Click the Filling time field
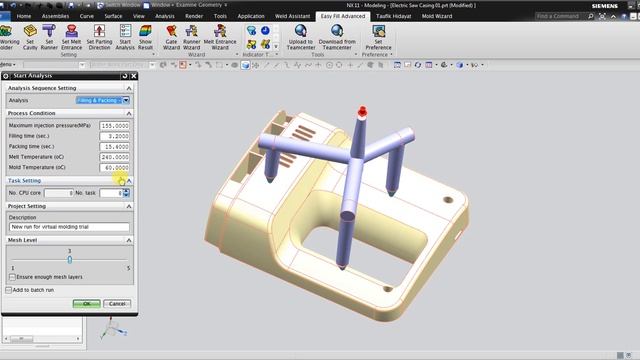 point(115,136)
